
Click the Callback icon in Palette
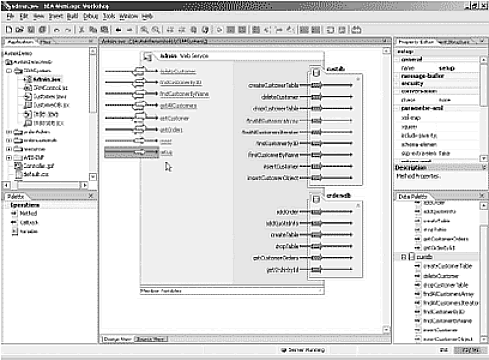click(x=14, y=222)
